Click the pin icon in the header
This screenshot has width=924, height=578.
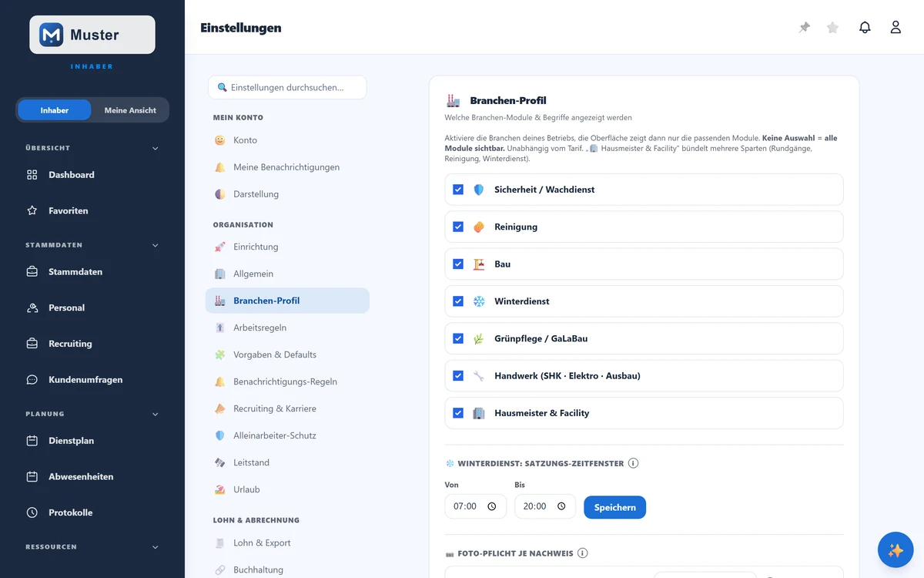pos(804,28)
